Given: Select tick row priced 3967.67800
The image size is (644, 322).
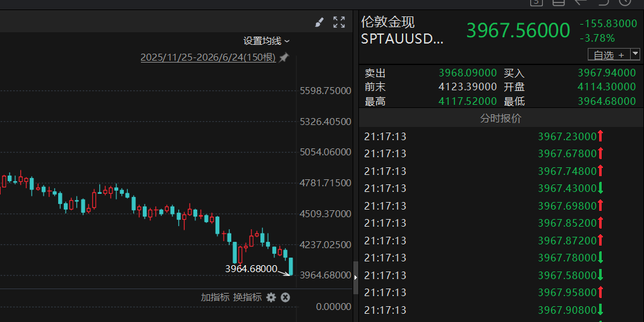Looking at the screenshot, I should [x=501, y=153].
